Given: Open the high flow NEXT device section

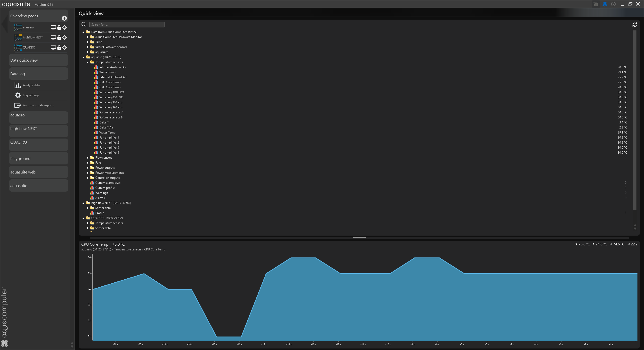Looking at the screenshot, I should [38, 131].
